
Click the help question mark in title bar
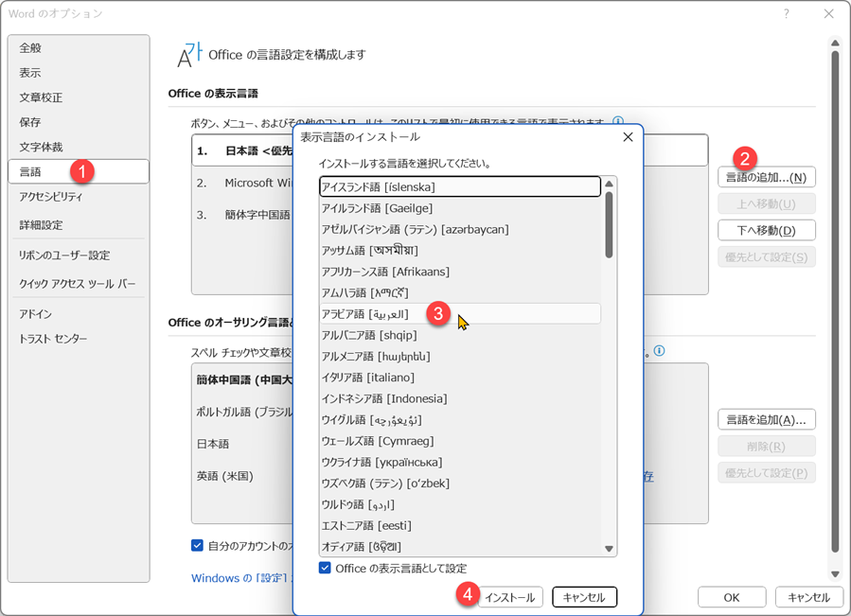786,13
